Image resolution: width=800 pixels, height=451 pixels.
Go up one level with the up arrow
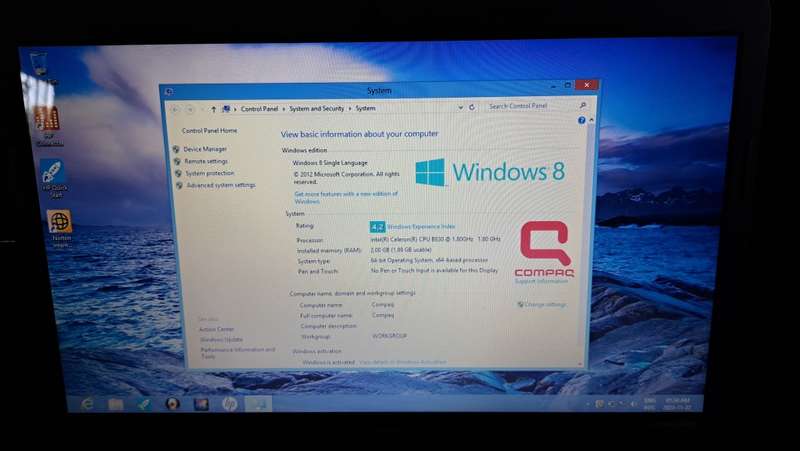coord(213,109)
